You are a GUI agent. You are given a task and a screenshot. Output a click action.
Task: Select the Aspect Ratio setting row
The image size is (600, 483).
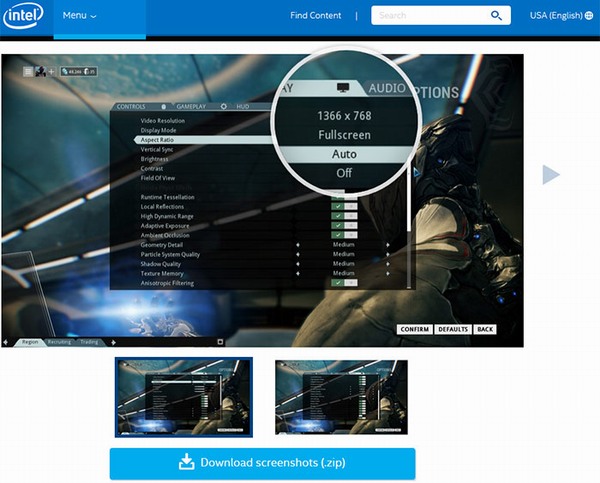(x=203, y=140)
